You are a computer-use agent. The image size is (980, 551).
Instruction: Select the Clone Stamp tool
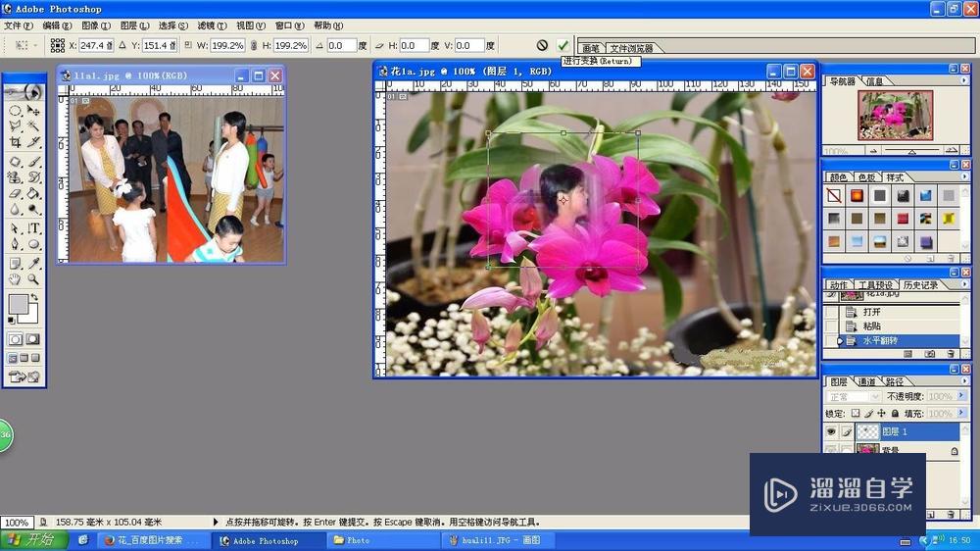click(x=16, y=177)
